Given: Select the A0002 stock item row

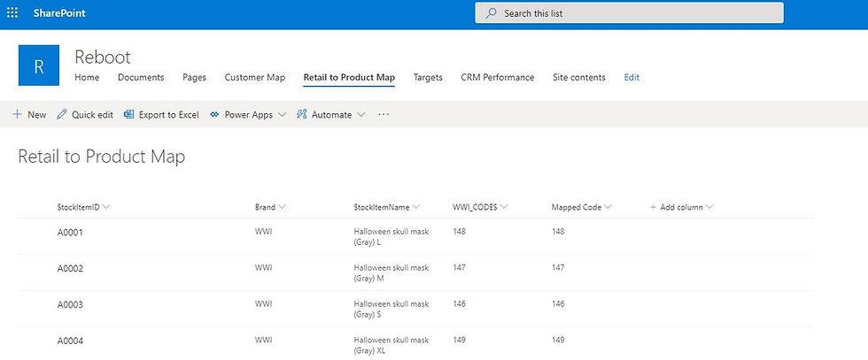Looking at the screenshot, I should point(415,272).
